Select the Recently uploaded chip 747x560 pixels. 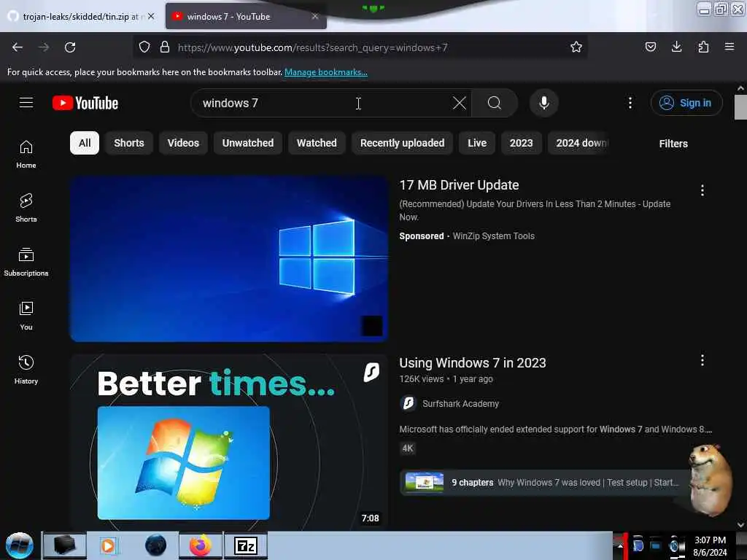point(402,143)
